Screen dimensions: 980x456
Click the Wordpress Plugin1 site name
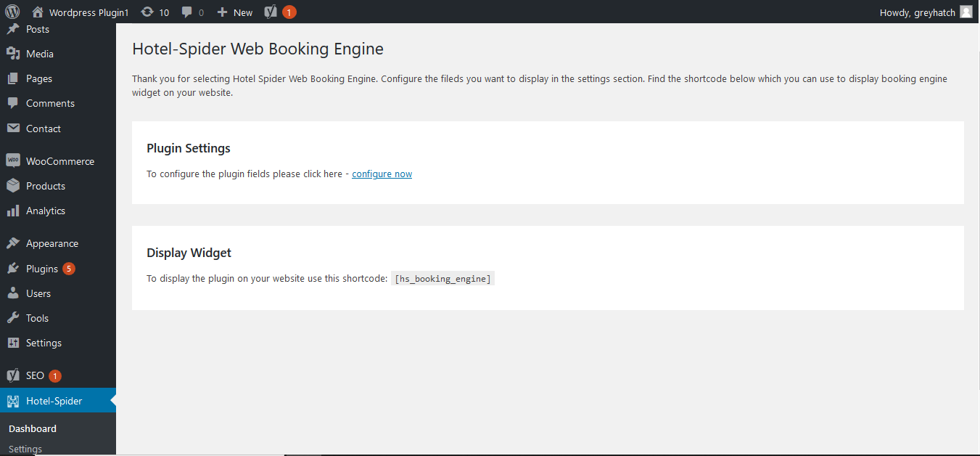[x=88, y=12]
